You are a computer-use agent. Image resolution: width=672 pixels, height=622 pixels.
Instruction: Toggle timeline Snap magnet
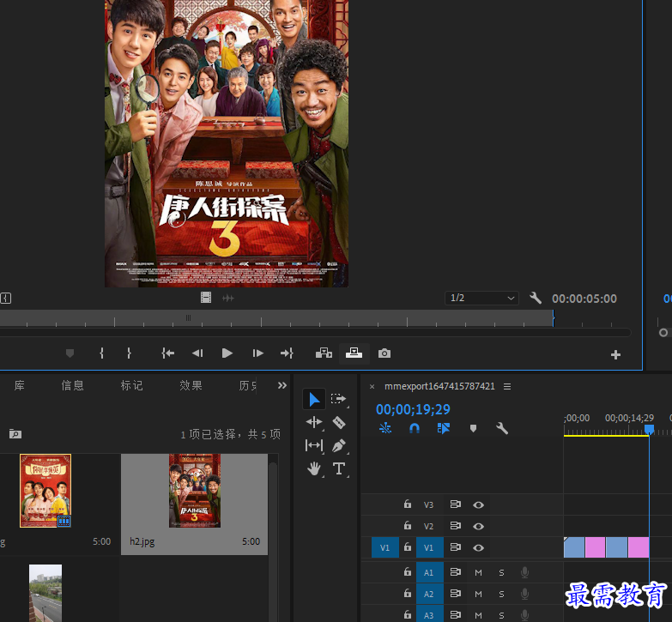point(415,428)
